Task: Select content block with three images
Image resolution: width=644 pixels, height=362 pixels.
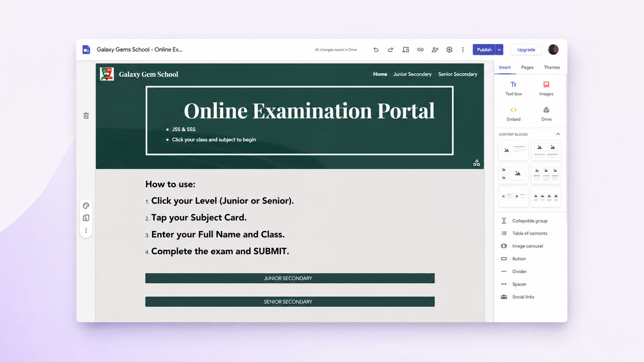Action: click(546, 173)
